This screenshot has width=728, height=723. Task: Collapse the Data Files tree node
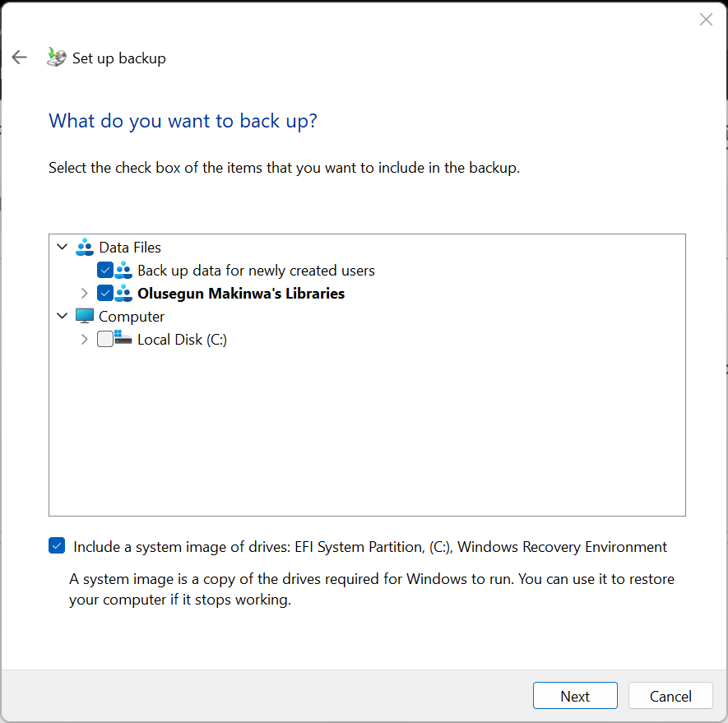(x=63, y=247)
